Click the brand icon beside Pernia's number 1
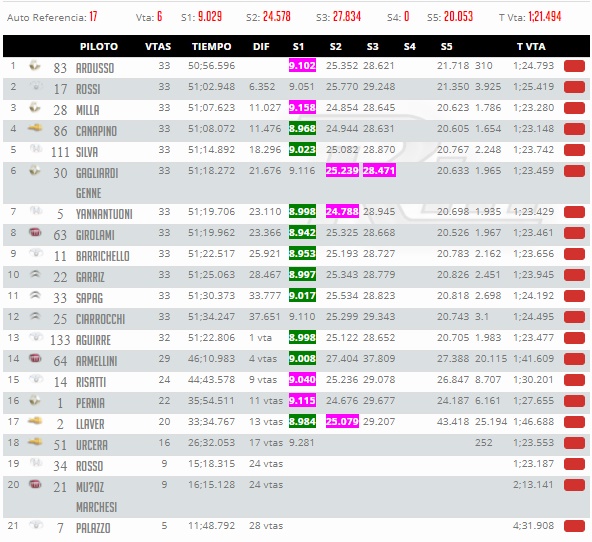The image size is (592, 542). (35, 400)
